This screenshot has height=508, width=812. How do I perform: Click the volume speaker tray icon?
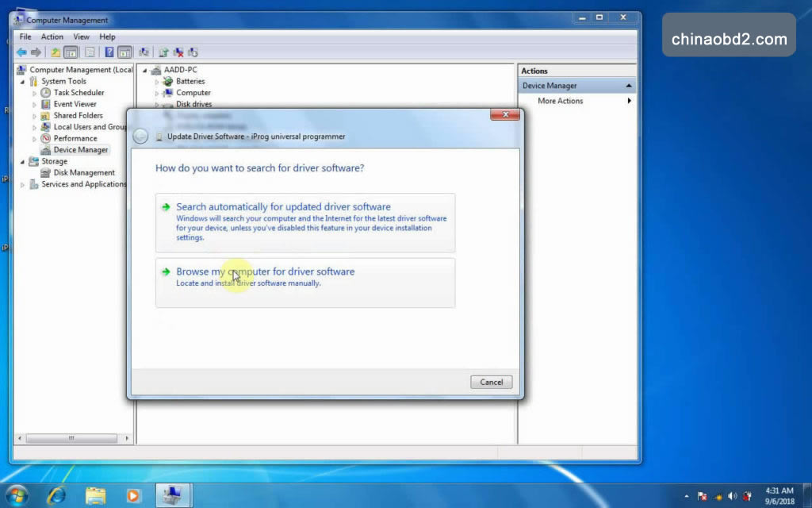[732, 496]
